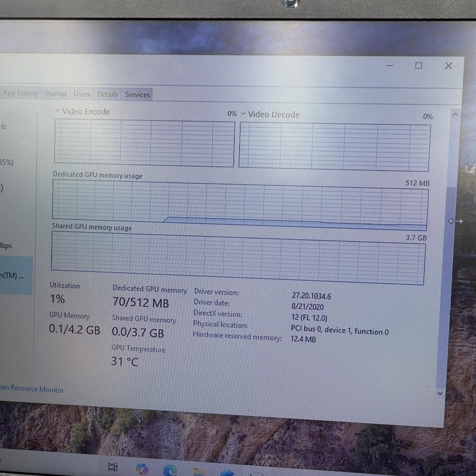
Task: Open Task View from the taskbar
Action: pos(113,467)
